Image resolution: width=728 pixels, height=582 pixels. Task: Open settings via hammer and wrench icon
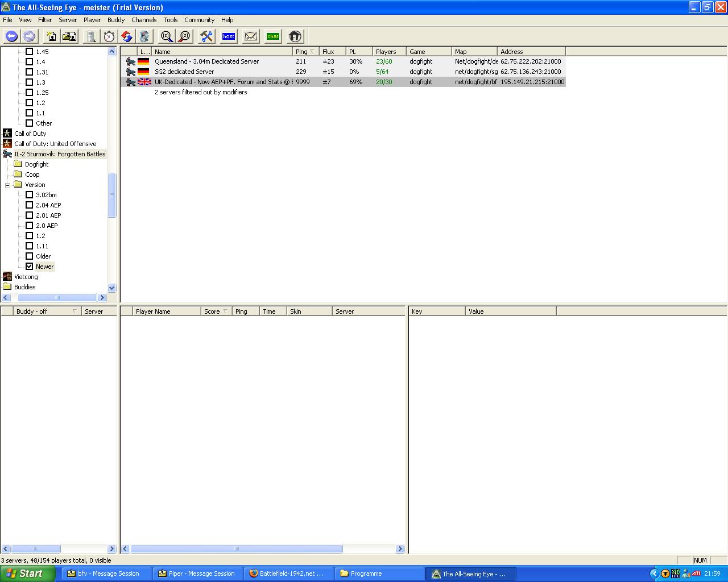[206, 36]
